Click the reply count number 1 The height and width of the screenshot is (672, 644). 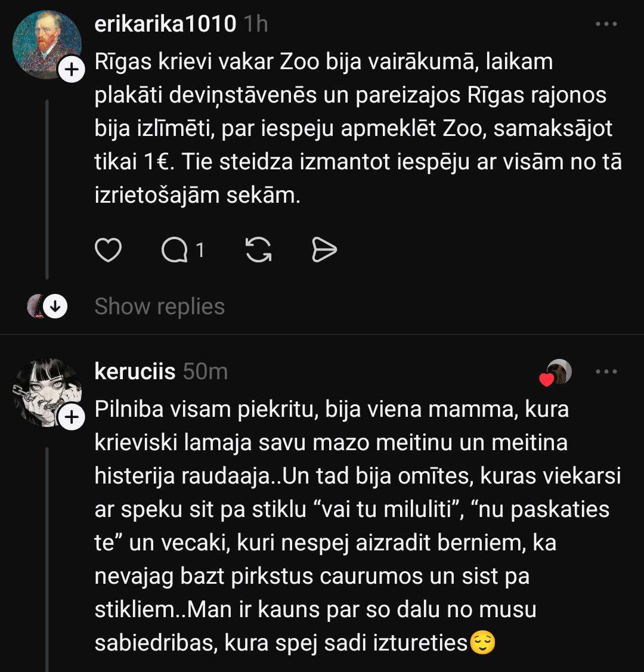click(x=200, y=250)
